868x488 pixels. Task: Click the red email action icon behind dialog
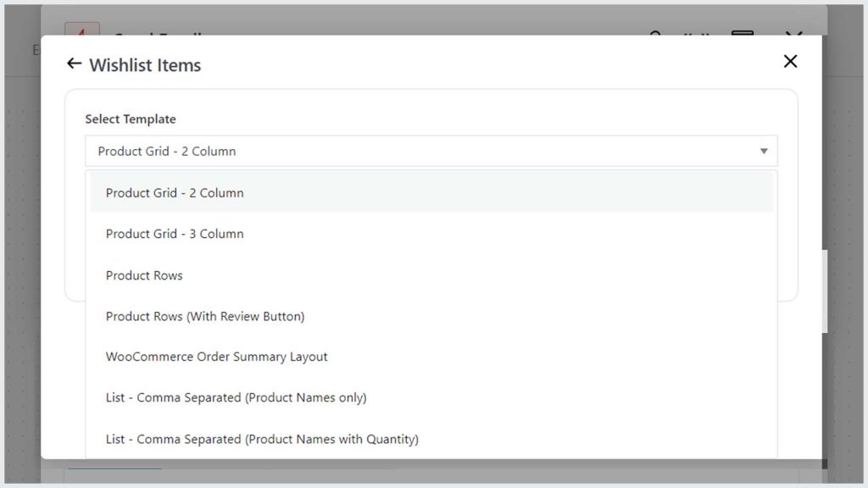(x=82, y=30)
